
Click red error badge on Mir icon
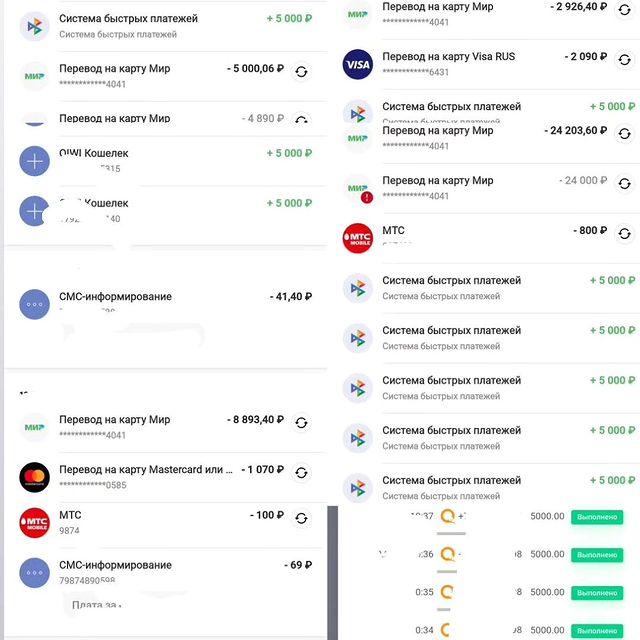pos(367,198)
